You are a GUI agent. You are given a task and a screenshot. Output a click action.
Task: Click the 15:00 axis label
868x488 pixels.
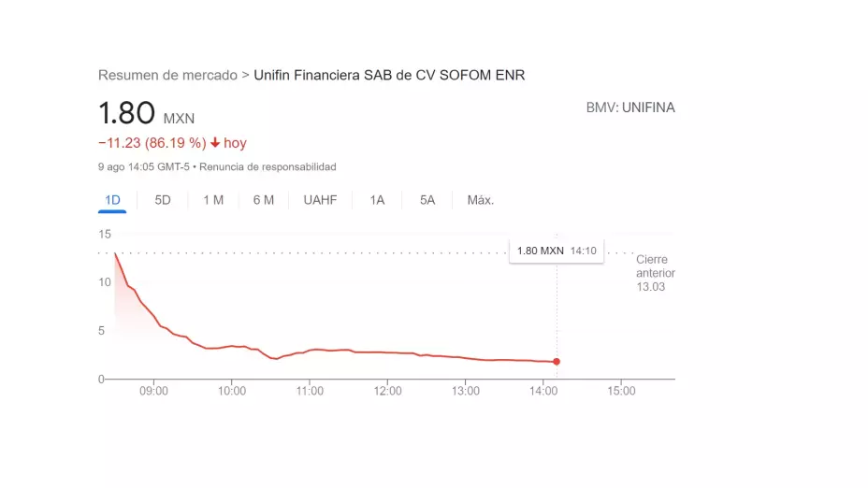click(621, 391)
